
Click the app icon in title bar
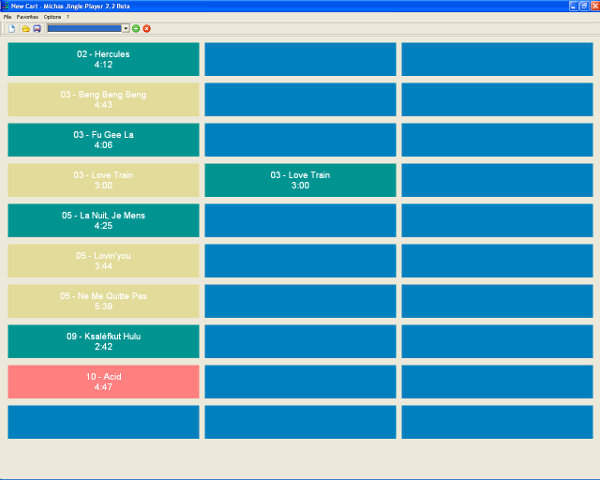[x=5, y=6]
